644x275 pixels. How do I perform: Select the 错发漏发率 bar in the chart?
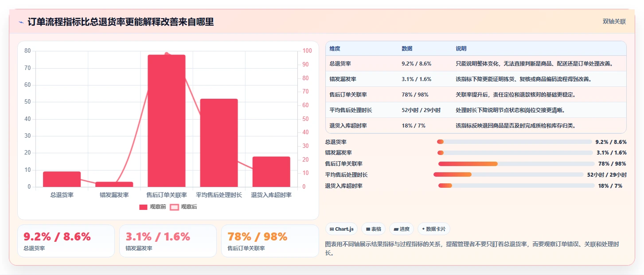point(114,184)
